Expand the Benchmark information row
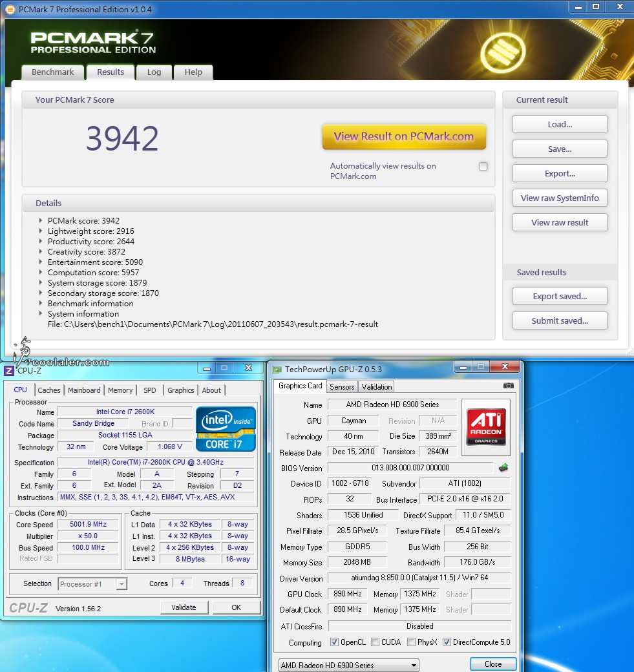The width and height of the screenshot is (634, 672). coord(41,303)
